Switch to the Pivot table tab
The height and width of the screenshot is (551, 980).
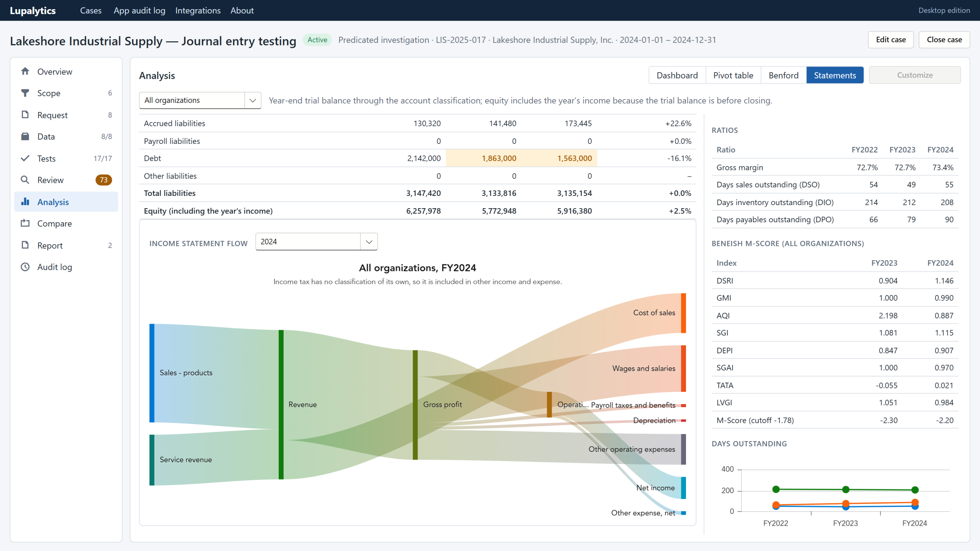[x=733, y=75]
